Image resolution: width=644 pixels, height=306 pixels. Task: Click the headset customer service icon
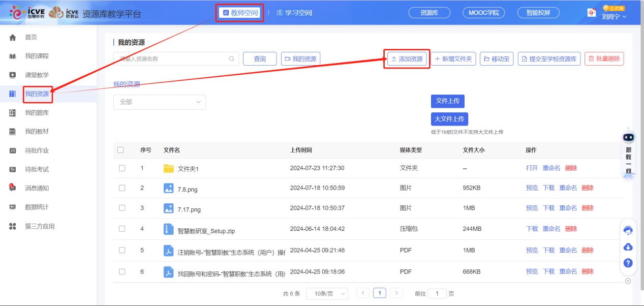[628, 231]
